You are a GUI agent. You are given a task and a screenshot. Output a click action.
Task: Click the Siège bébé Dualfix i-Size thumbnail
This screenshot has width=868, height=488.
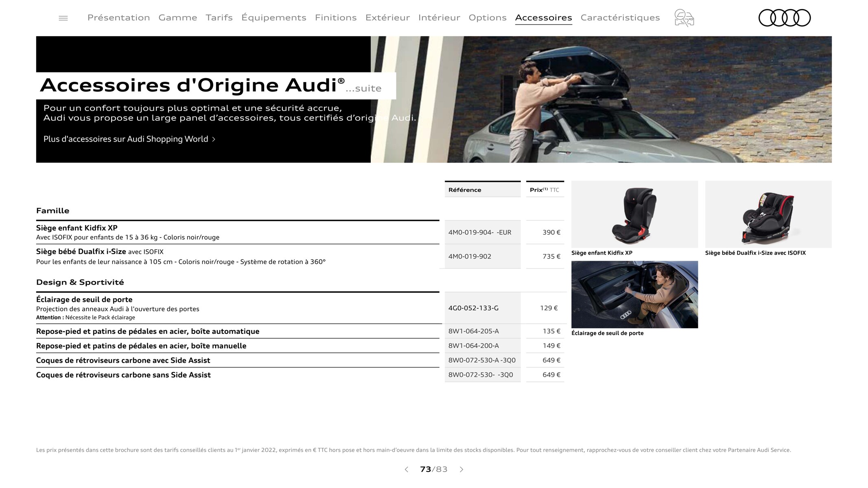768,213
